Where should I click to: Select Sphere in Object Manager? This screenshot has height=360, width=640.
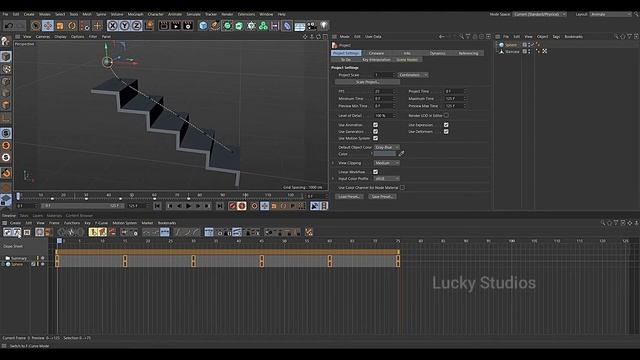pyautogui.click(x=511, y=45)
